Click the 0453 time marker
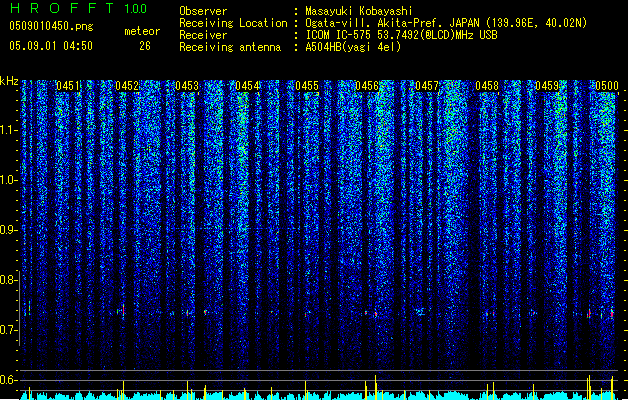 (x=187, y=86)
